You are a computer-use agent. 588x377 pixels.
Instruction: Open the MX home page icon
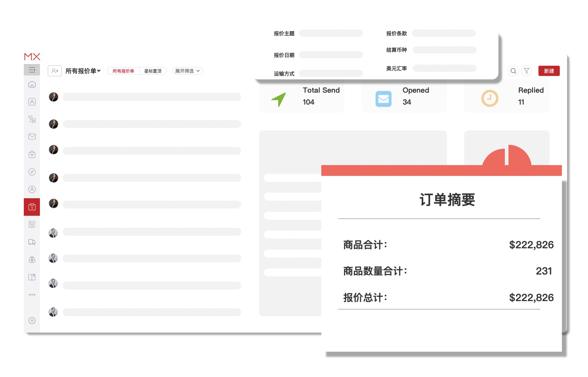coord(32,84)
